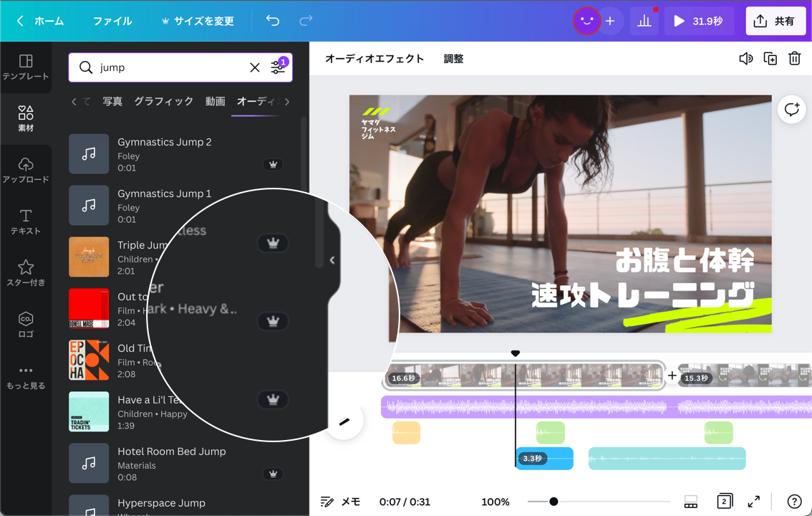Adjust the 100% zoom slider

pos(554,502)
